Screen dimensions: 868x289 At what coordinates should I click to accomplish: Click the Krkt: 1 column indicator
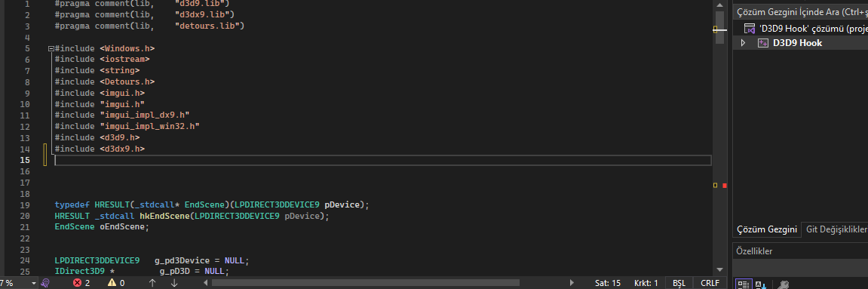646,283
